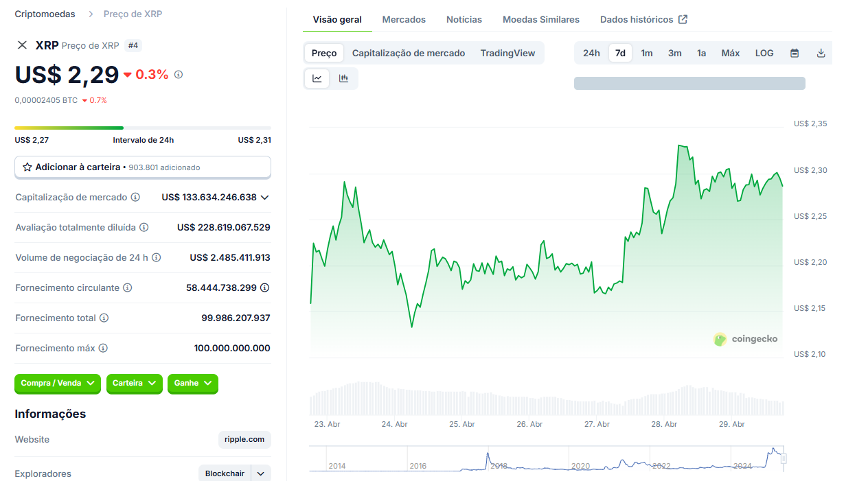Viewport: 868px width, 481px height.
Task: Click the 99.986.207.937 total supply value
Action: coord(236,318)
